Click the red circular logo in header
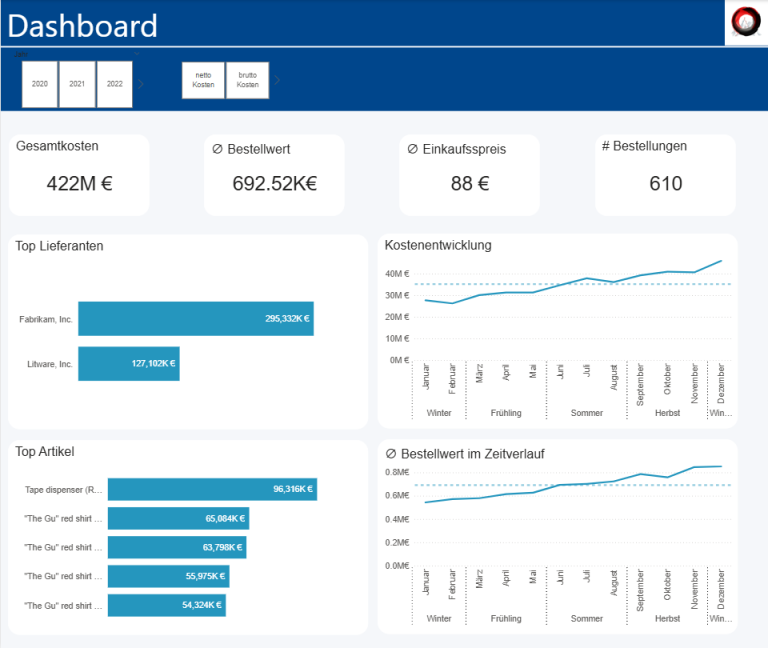768x648 pixels. point(745,22)
